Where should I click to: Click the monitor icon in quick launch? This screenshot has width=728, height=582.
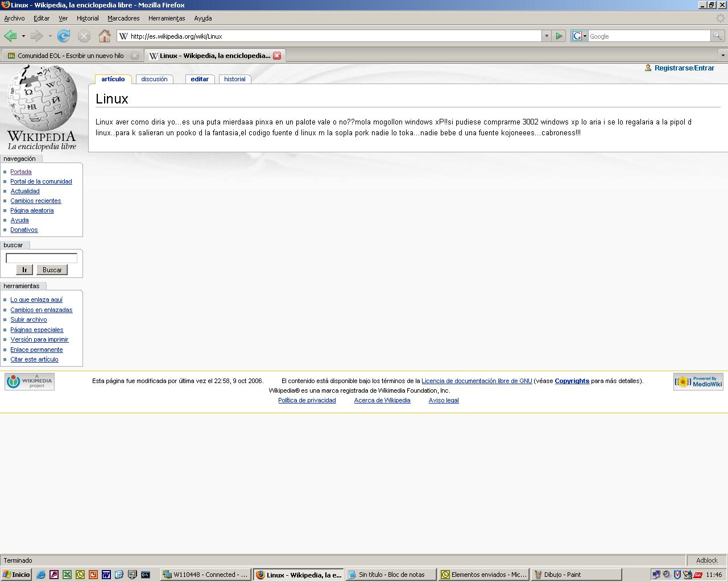pos(133,575)
